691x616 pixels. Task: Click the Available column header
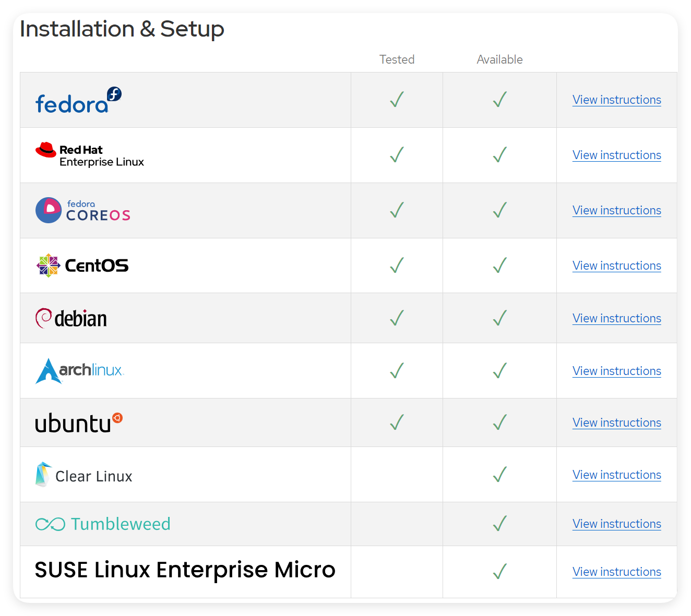(x=499, y=59)
